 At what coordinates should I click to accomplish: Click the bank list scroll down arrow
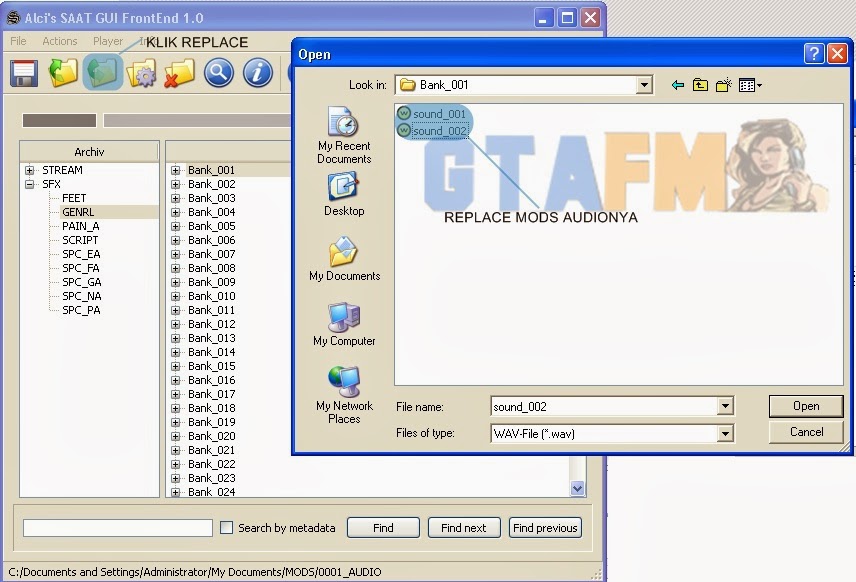[577, 488]
